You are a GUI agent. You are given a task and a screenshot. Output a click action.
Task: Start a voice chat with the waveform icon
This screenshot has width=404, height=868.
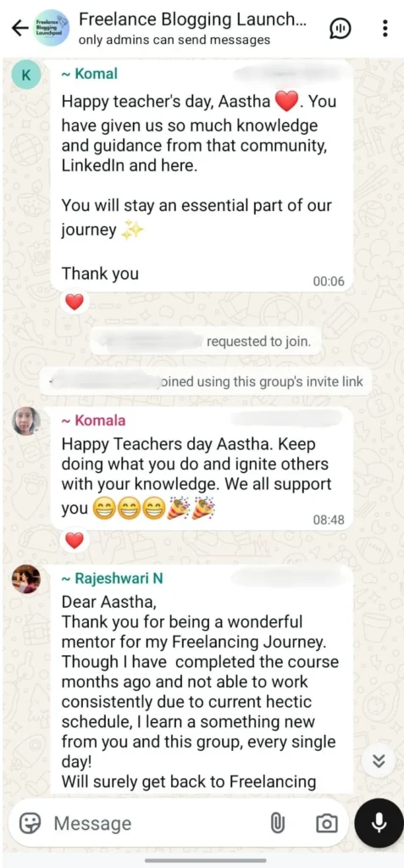point(340,28)
